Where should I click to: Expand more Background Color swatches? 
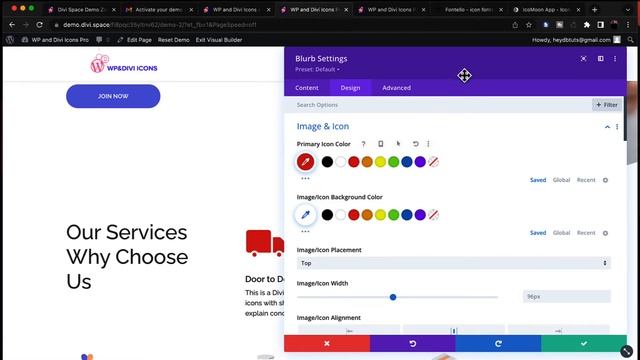click(305, 231)
